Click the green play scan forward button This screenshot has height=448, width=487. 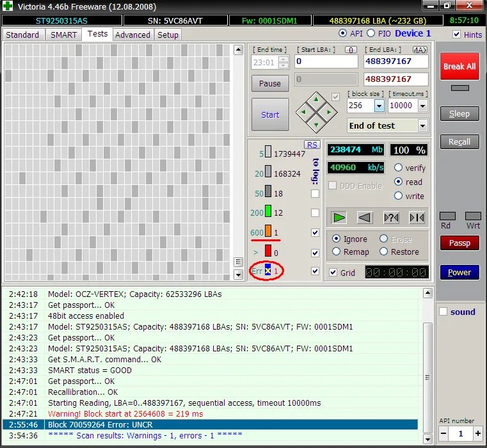point(339,218)
